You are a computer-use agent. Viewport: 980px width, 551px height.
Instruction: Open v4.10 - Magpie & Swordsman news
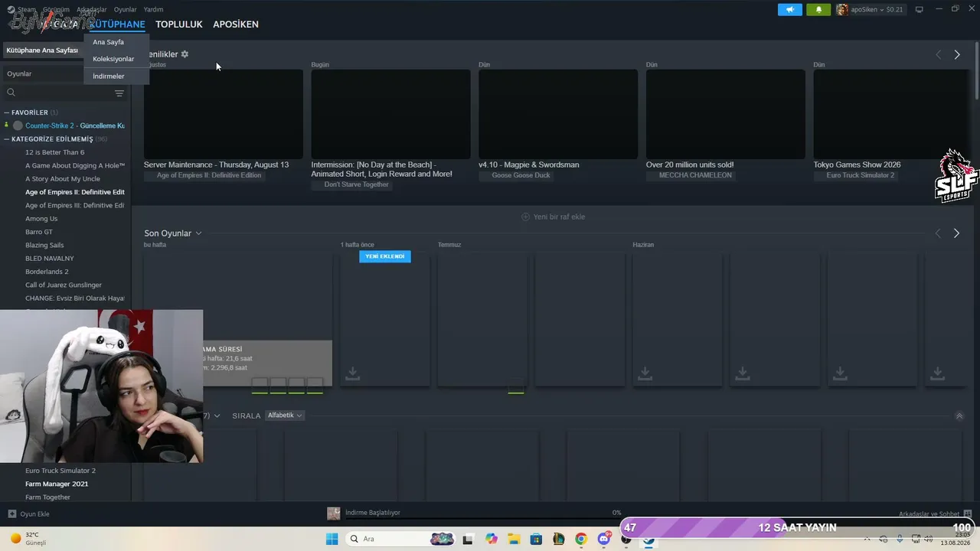coord(529,165)
